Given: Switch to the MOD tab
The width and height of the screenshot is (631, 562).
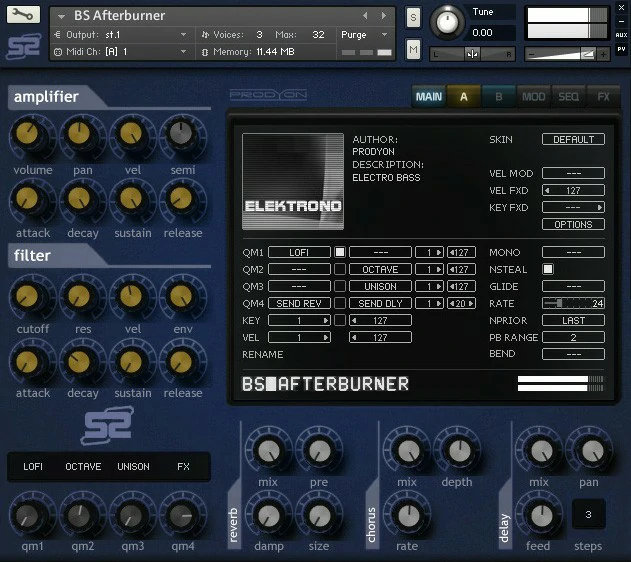Looking at the screenshot, I should 534,97.
